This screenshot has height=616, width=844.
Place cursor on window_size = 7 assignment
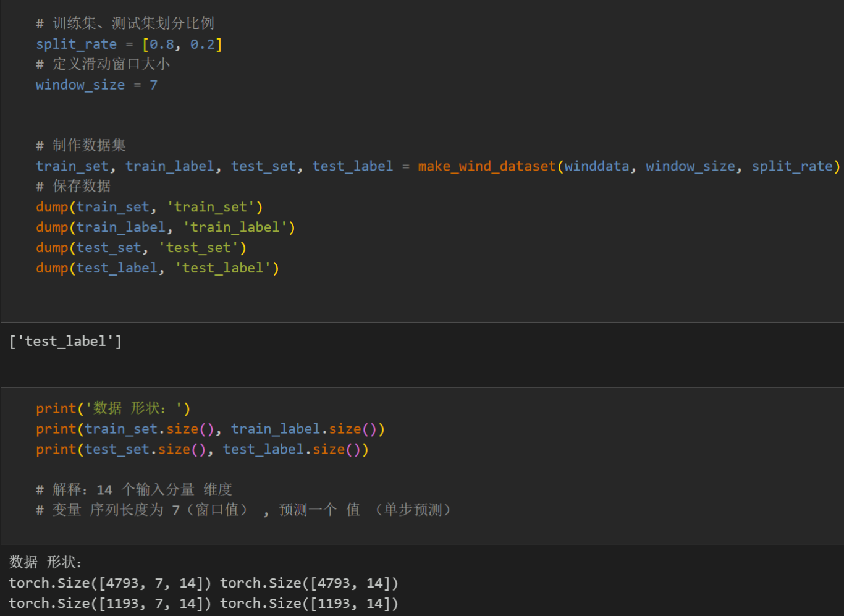click(x=96, y=85)
